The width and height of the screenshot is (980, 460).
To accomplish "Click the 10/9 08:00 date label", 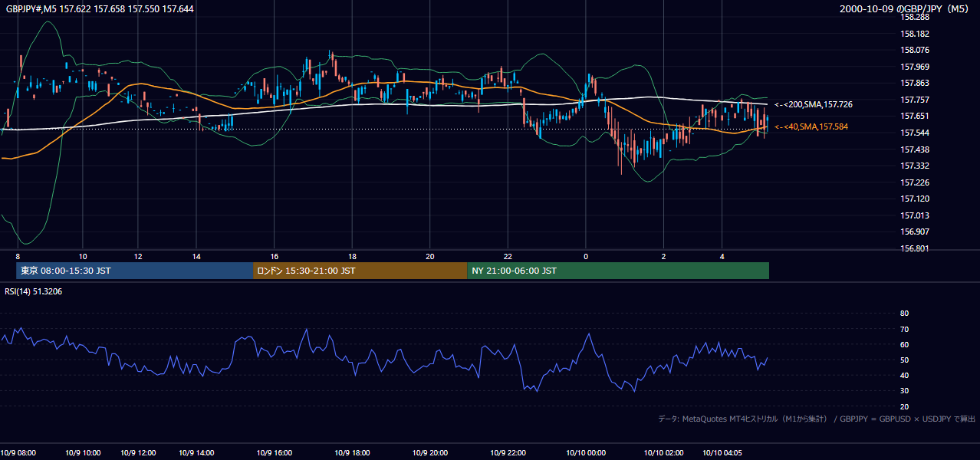I will 18,453.
